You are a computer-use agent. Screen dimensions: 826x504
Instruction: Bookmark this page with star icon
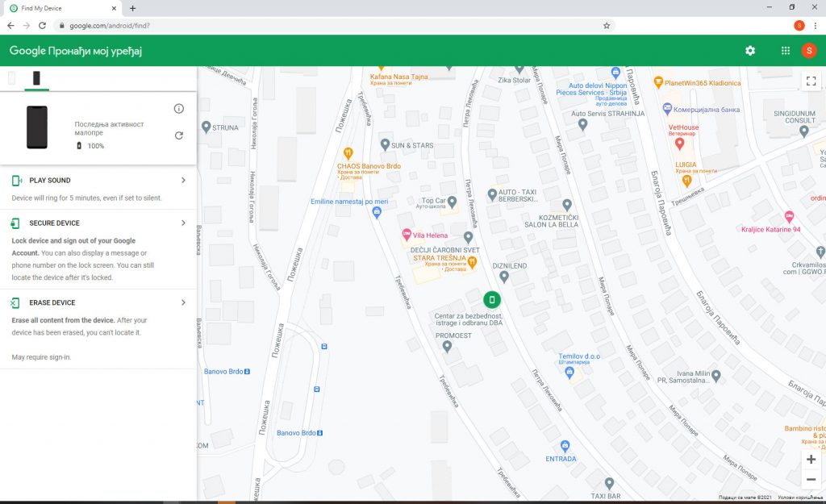606,26
